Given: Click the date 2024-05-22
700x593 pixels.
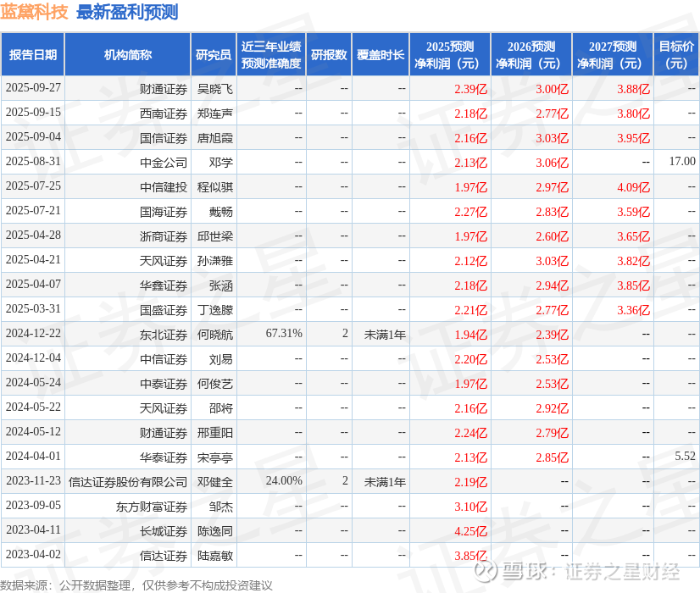Looking at the screenshot, I should (33, 407).
